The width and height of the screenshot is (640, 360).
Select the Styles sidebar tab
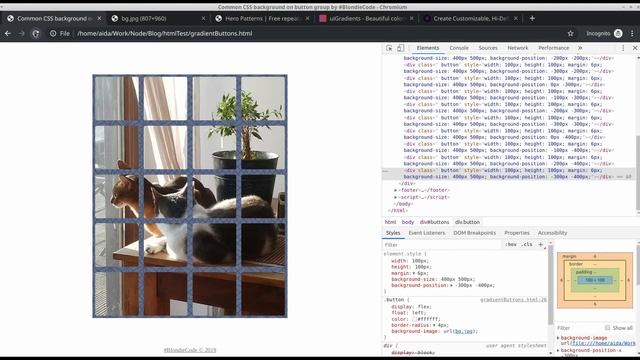(393, 233)
